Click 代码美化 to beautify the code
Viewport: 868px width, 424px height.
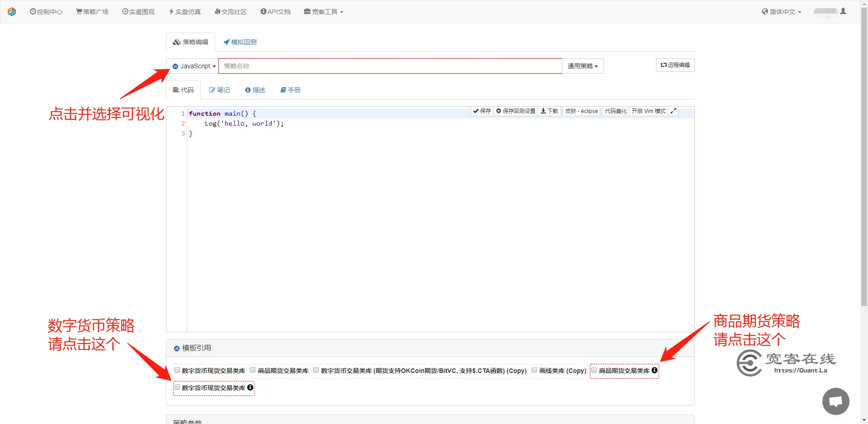[x=616, y=111]
